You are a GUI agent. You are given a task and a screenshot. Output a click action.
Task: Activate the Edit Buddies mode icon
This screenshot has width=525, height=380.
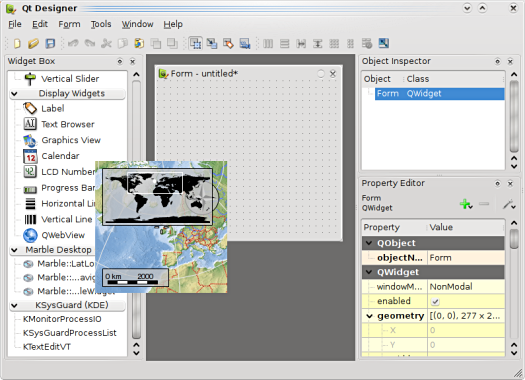pos(228,44)
